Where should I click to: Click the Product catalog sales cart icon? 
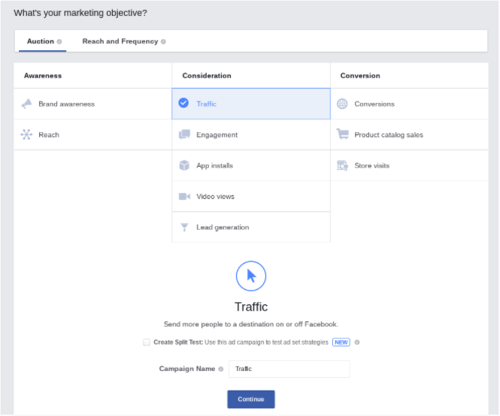point(342,134)
